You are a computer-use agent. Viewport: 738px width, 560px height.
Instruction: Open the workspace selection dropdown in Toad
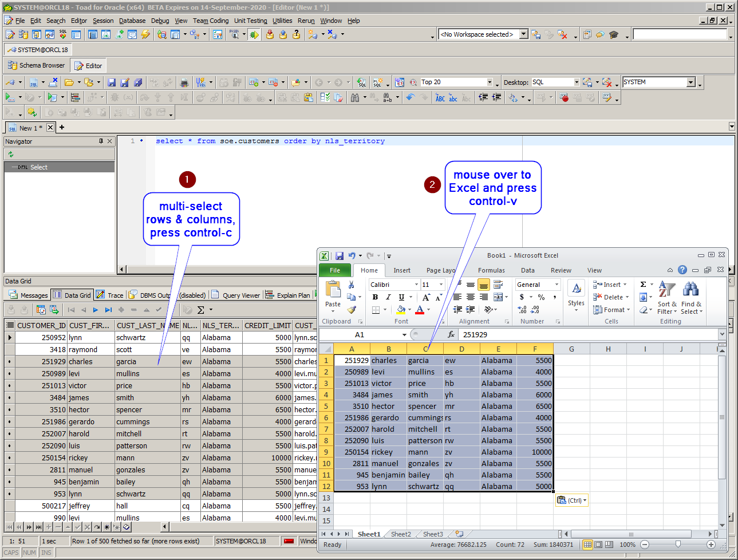coord(523,34)
